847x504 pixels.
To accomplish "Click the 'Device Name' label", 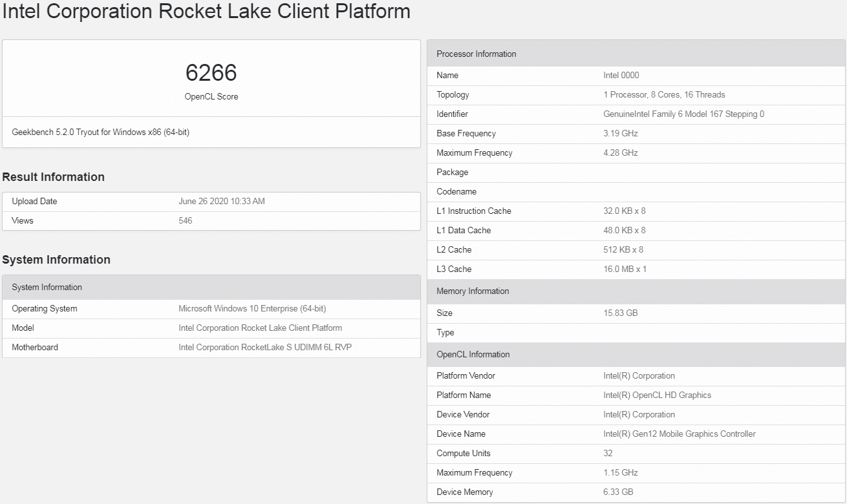I will 461,434.
